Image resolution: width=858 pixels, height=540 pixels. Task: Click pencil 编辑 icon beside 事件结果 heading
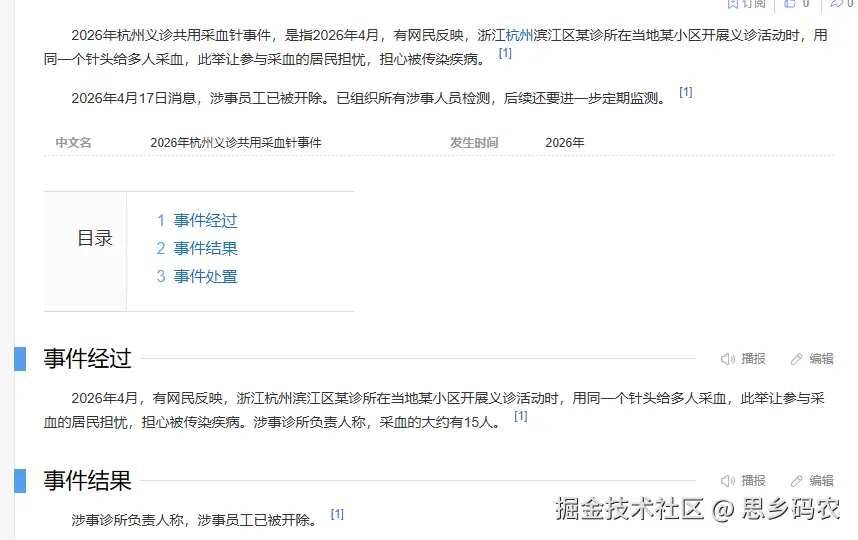(x=797, y=481)
